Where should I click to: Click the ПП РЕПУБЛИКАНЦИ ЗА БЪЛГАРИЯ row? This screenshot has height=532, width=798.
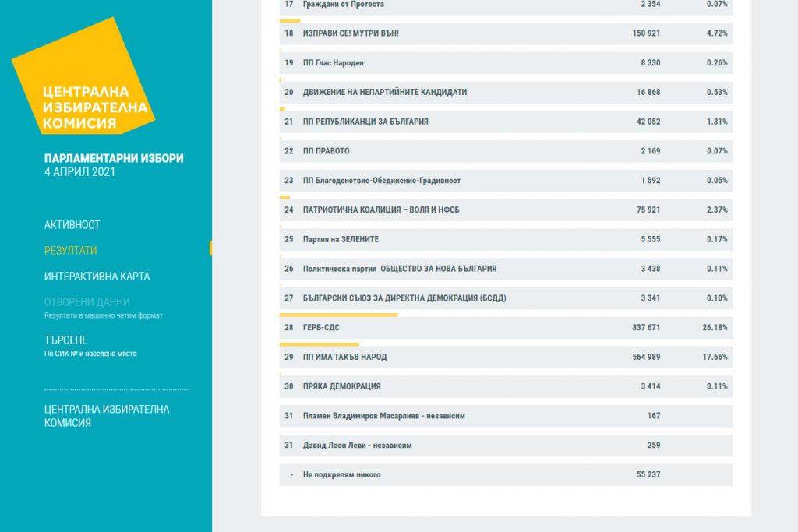(505, 122)
